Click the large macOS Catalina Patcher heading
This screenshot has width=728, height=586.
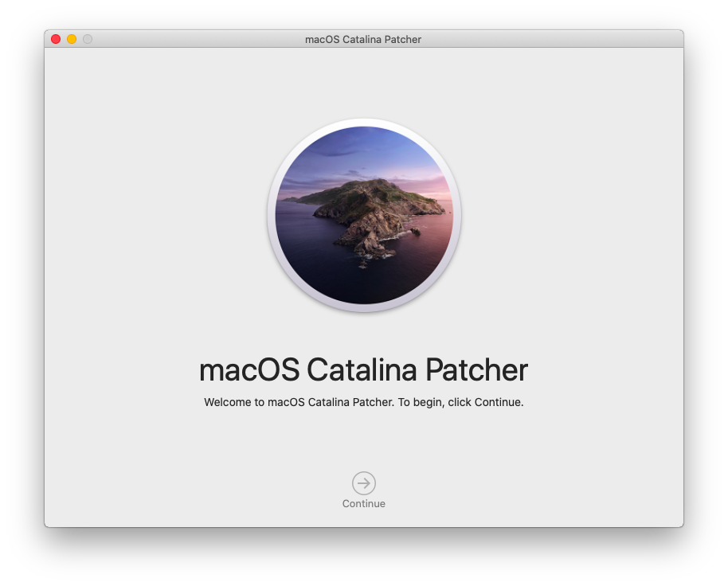point(363,370)
